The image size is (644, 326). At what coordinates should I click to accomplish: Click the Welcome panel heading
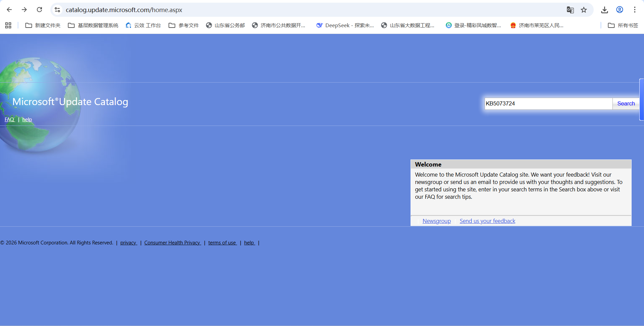(x=428, y=164)
